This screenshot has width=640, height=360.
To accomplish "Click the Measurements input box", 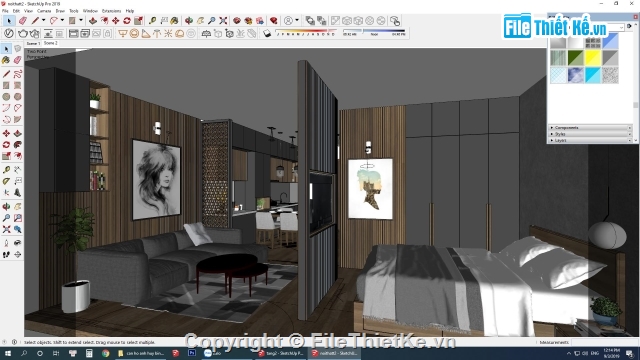I will 604,342.
